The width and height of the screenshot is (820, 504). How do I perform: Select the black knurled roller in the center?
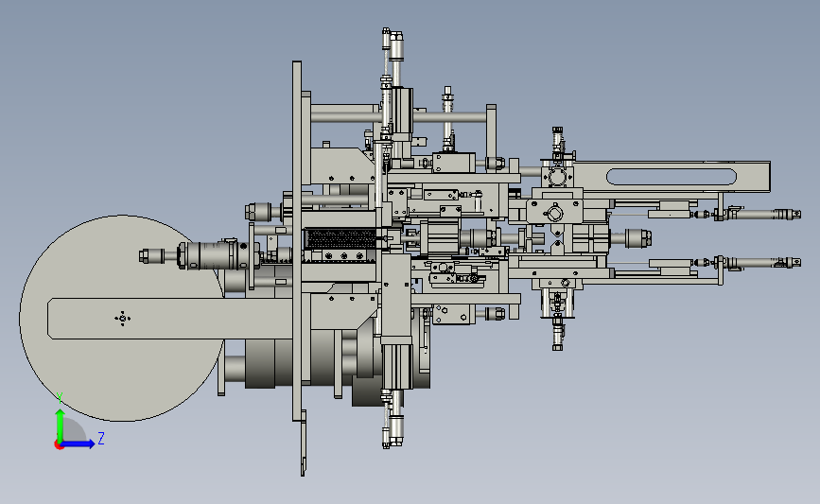point(340,238)
